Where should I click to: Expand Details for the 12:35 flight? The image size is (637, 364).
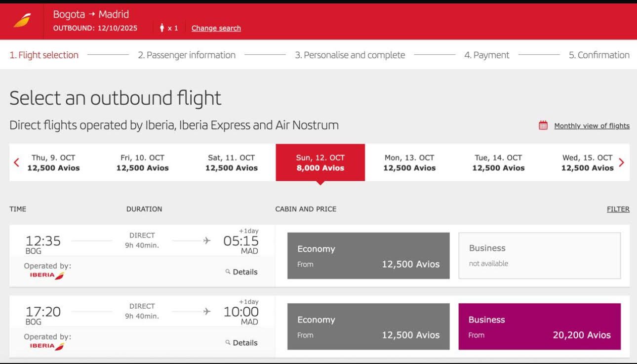tap(245, 272)
